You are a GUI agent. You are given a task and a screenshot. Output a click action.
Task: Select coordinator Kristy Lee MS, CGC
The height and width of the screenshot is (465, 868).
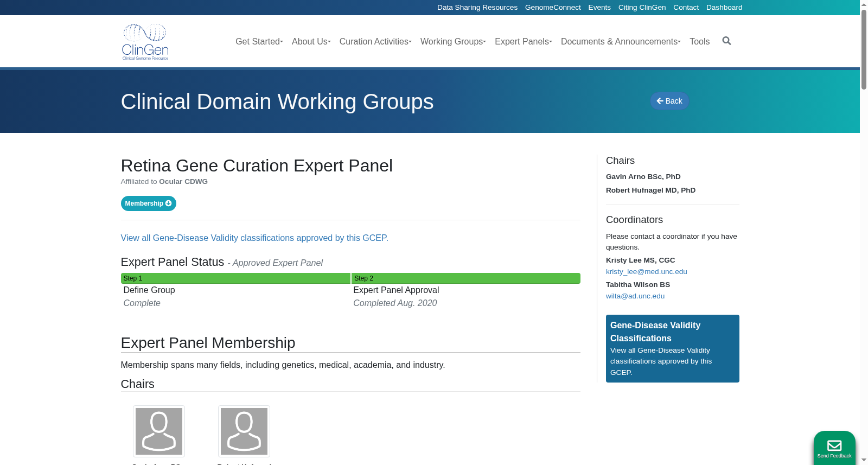(641, 260)
